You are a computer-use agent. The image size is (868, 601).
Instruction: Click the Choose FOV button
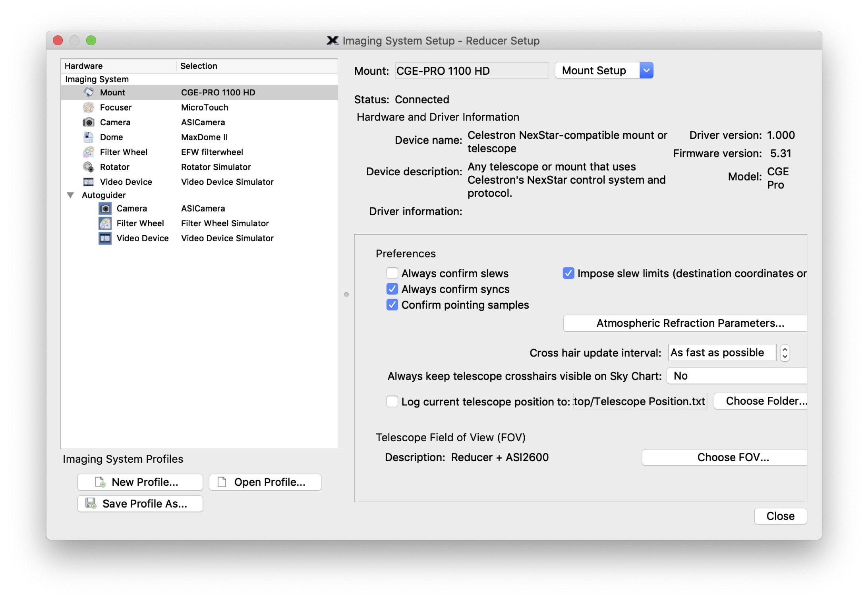tap(725, 457)
